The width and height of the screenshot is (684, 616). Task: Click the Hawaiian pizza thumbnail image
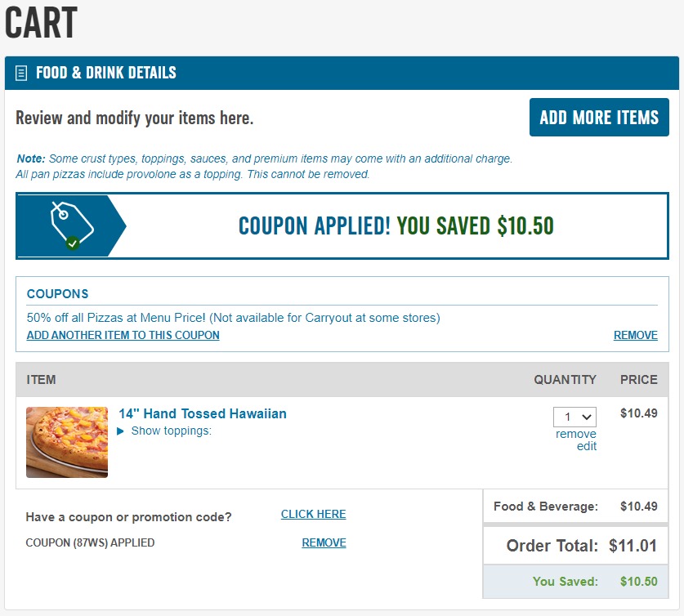(x=67, y=442)
